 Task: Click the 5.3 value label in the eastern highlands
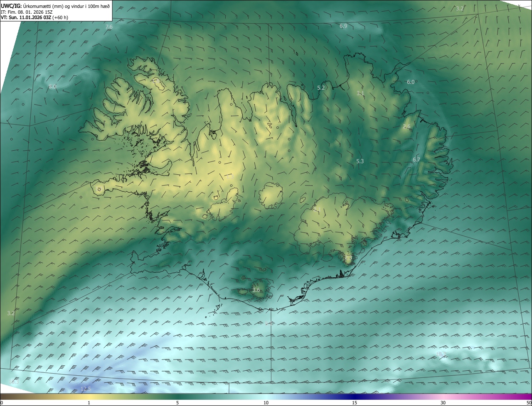point(360,161)
